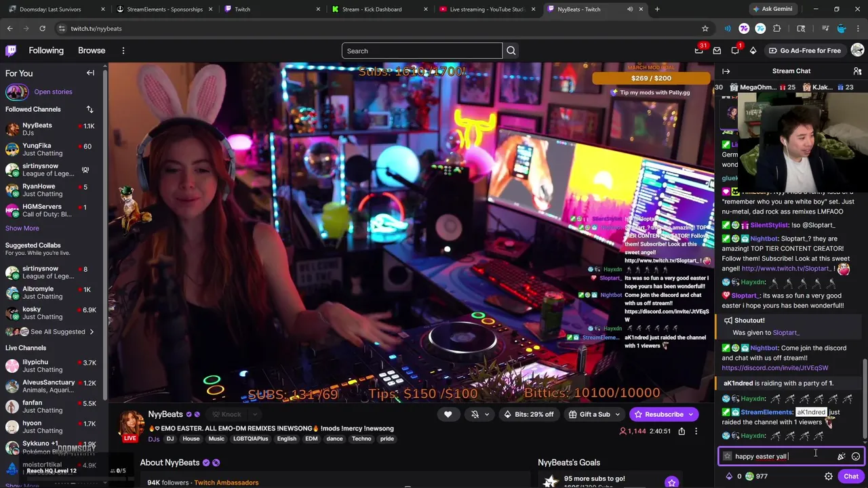Expand the notification options chevron

tap(487, 414)
